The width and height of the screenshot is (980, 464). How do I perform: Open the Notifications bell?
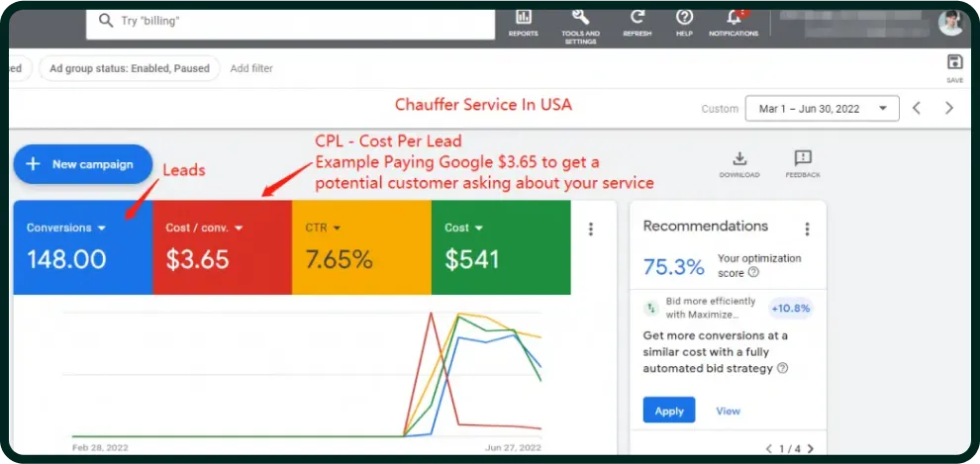[734, 17]
